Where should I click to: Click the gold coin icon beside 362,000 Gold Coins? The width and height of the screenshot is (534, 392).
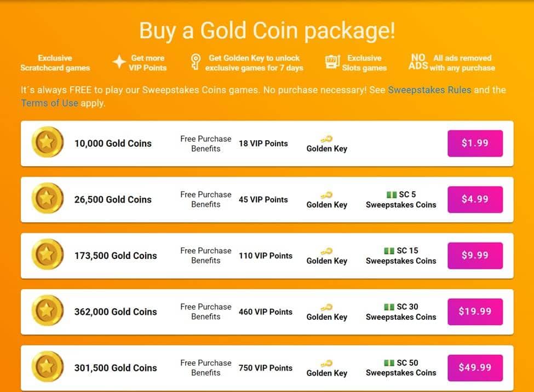click(x=47, y=310)
